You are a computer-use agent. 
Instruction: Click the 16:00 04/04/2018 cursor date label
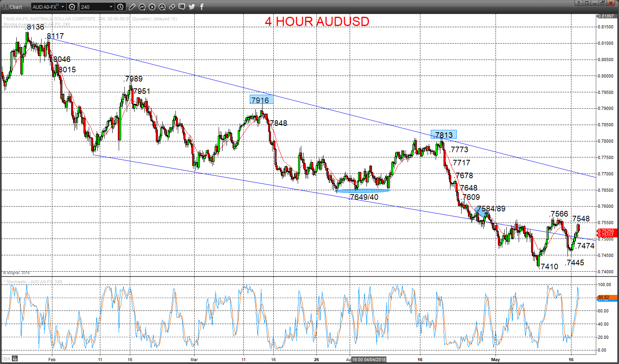click(369, 360)
